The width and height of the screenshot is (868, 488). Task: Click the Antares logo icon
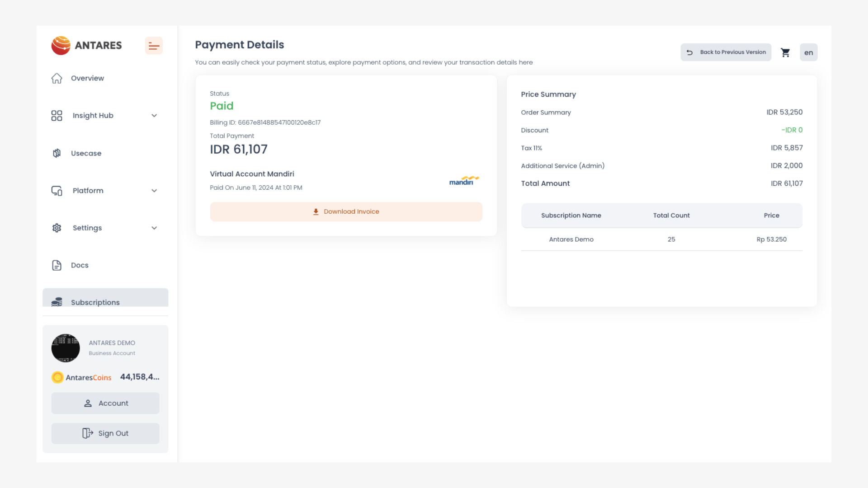(61, 46)
